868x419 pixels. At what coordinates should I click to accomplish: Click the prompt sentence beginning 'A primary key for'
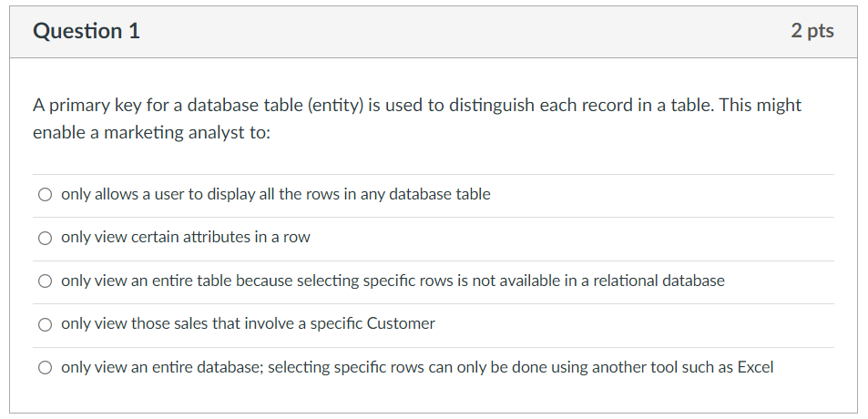click(x=417, y=105)
